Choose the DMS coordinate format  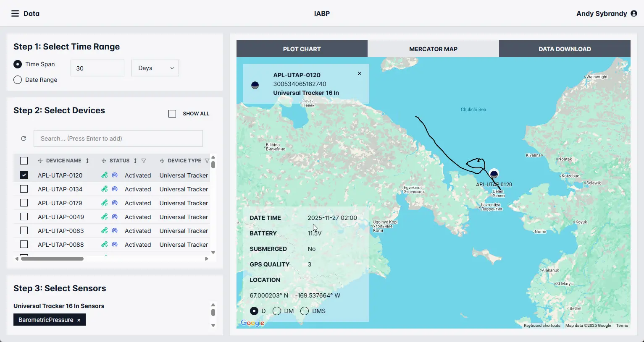(305, 311)
